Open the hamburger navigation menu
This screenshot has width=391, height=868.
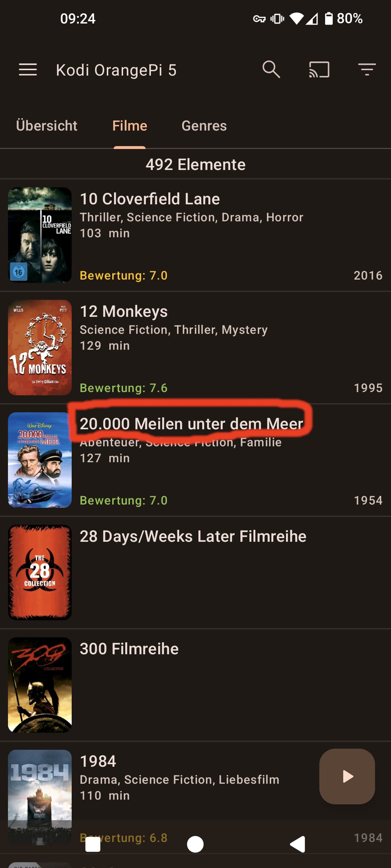coord(28,70)
